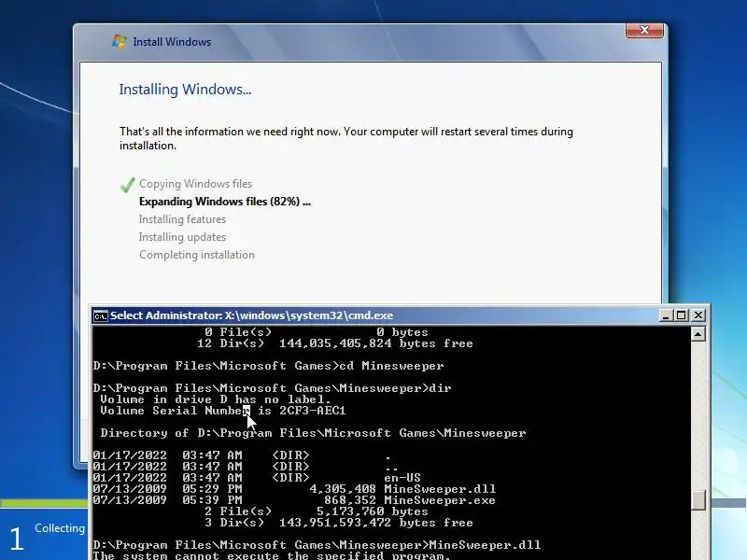Click the 'Directory of D:\Program Files' line
747x560 pixels.
point(313,433)
